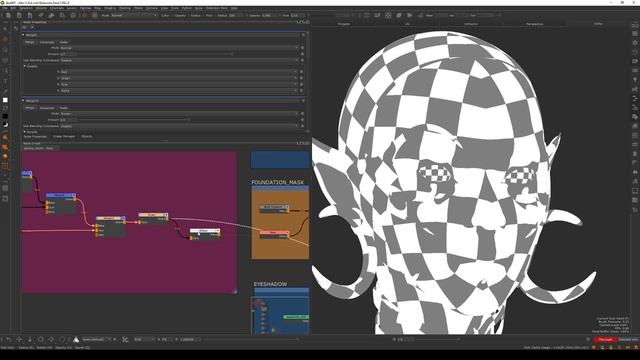This screenshot has height=360, width=640.
Task: Select the blue-header node in magenta backdrop
Action: click(x=60, y=203)
